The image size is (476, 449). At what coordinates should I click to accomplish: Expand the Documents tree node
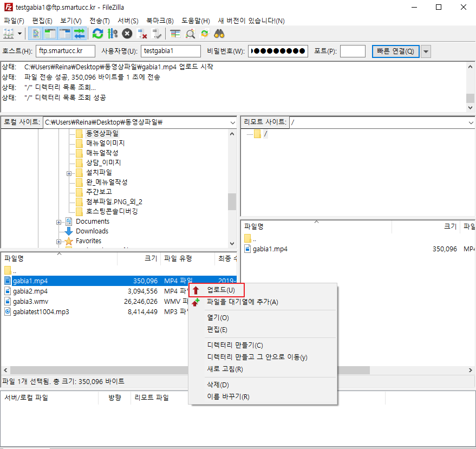[x=58, y=222]
